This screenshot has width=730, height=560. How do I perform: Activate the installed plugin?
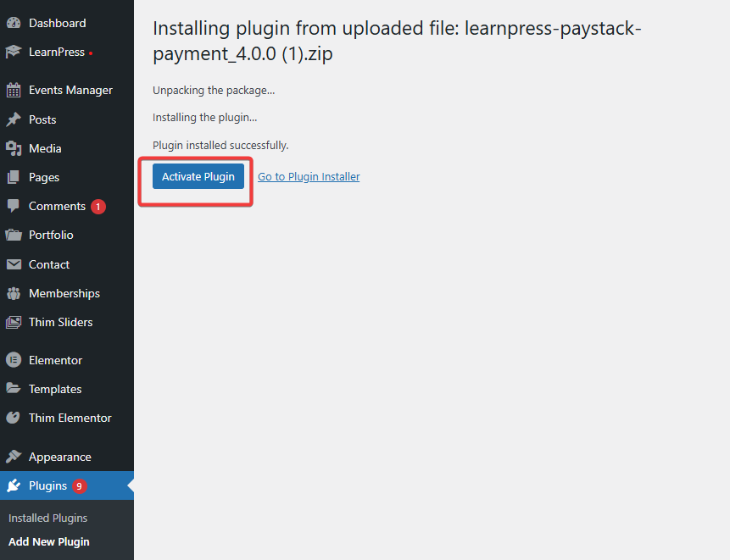click(198, 176)
